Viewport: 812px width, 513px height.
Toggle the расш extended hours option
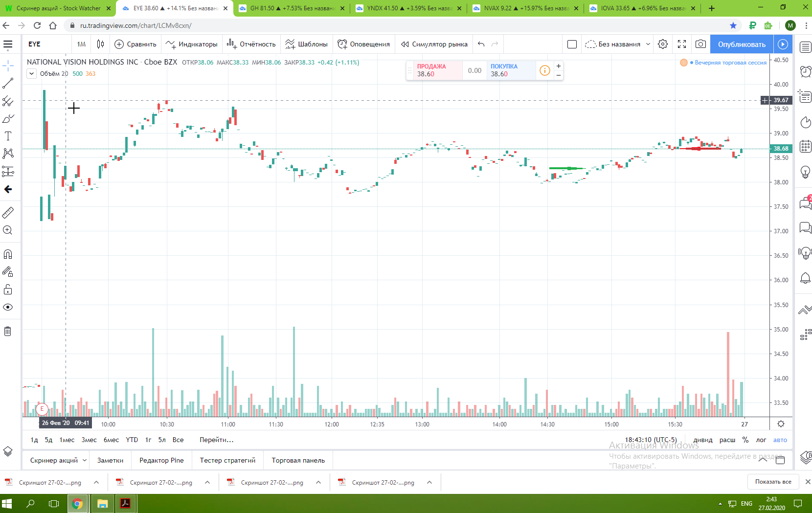[x=727, y=440]
